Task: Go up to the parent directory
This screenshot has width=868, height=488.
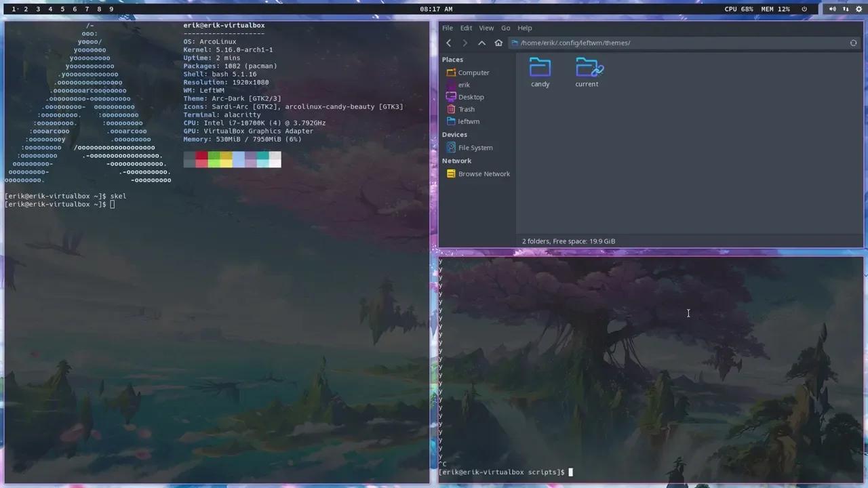Action: click(x=481, y=43)
